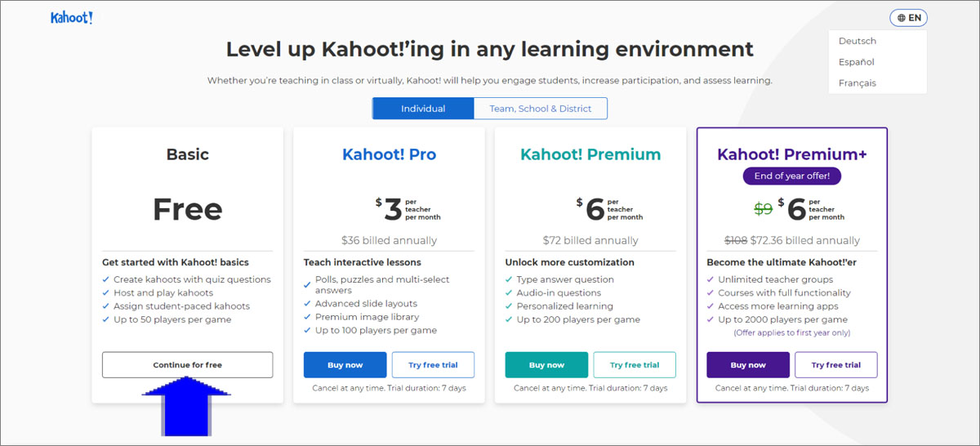The image size is (980, 446).
Task: Buy now for Kahoot! Premium+
Action: click(x=748, y=365)
